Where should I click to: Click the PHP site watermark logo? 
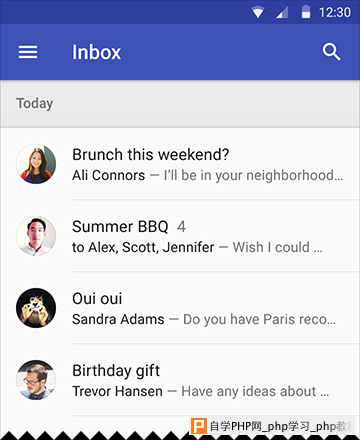(x=199, y=426)
